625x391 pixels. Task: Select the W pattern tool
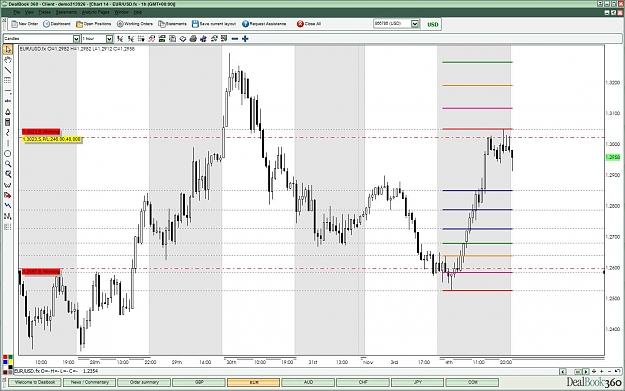(x=8, y=185)
